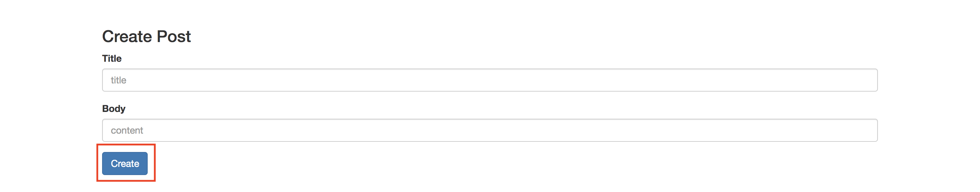Click the 'content' placeholder text
This screenshot has height=192, width=980.
127,130
